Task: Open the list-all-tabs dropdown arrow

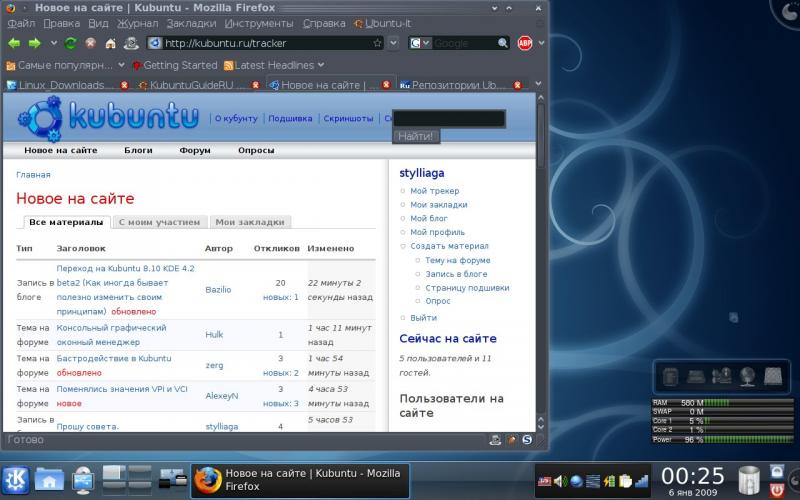Action: coord(538,83)
